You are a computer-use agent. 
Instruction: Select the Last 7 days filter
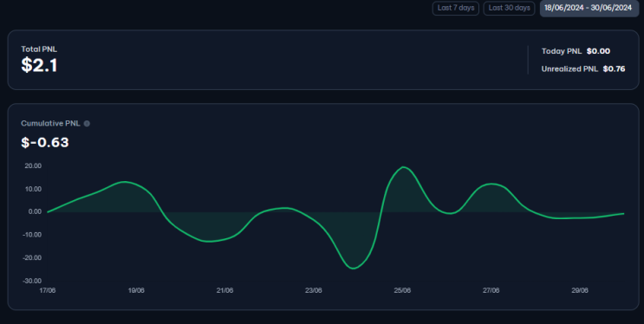tap(456, 8)
